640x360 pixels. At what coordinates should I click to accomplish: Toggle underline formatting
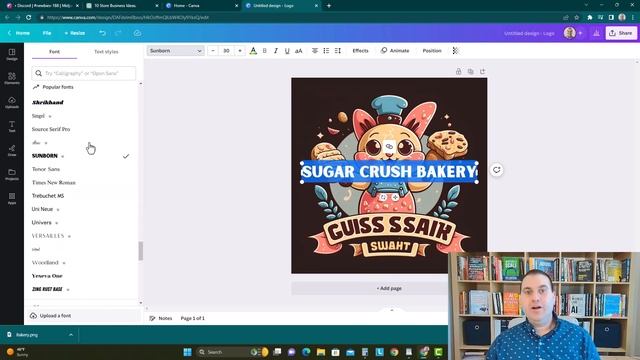click(x=287, y=51)
